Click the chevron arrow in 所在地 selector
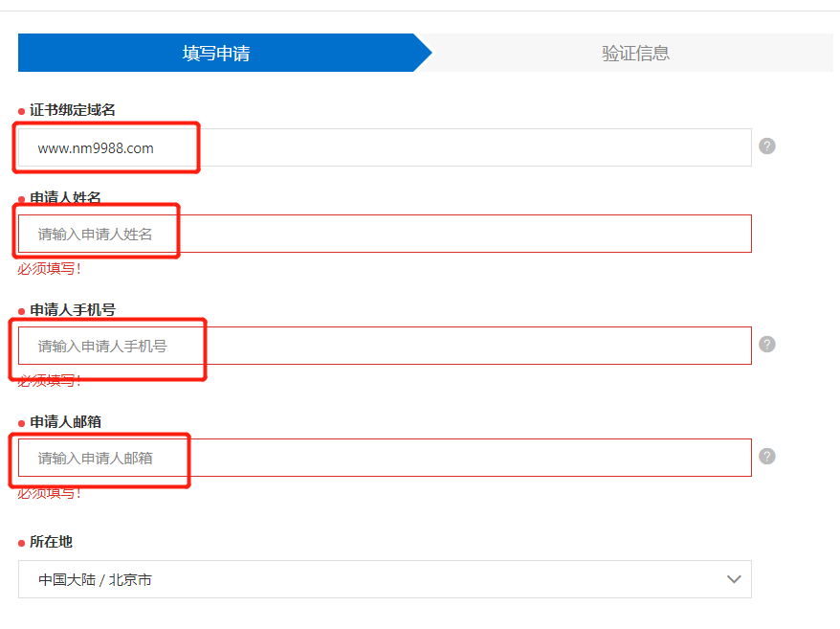The width and height of the screenshot is (840, 629). [734, 579]
